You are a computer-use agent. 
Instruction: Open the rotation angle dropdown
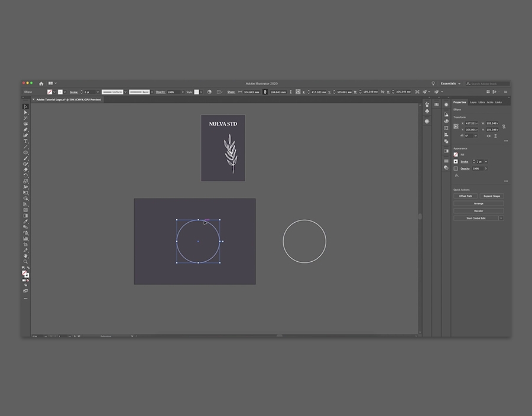pyautogui.click(x=475, y=136)
